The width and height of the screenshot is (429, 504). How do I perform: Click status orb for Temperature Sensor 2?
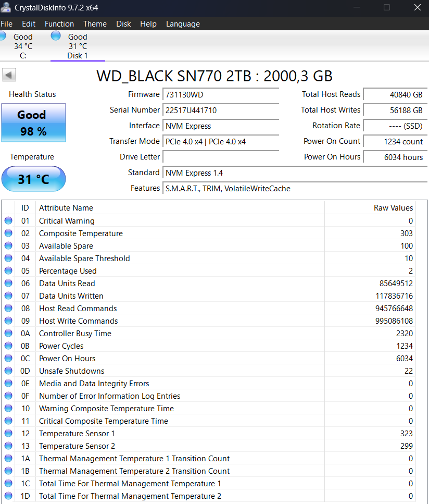8,446
